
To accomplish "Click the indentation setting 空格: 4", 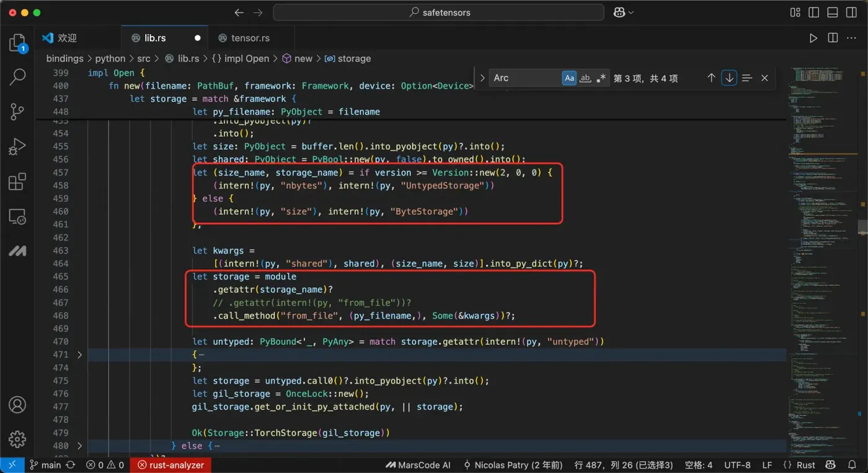I will 699,465.
